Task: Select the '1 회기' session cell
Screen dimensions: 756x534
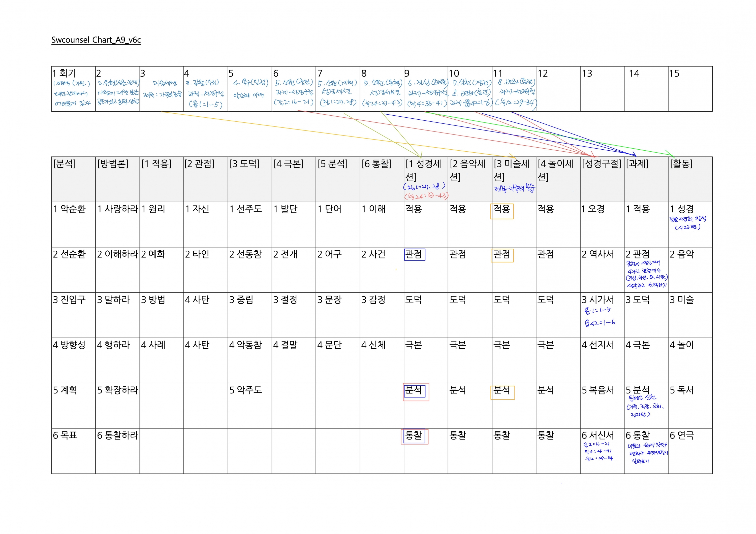Action: [x=65, y=73]
